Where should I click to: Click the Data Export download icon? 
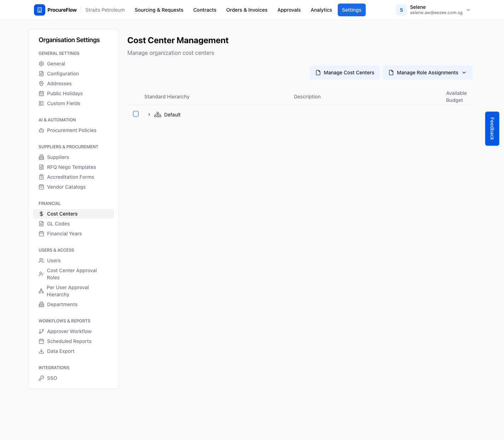[41, 351]
